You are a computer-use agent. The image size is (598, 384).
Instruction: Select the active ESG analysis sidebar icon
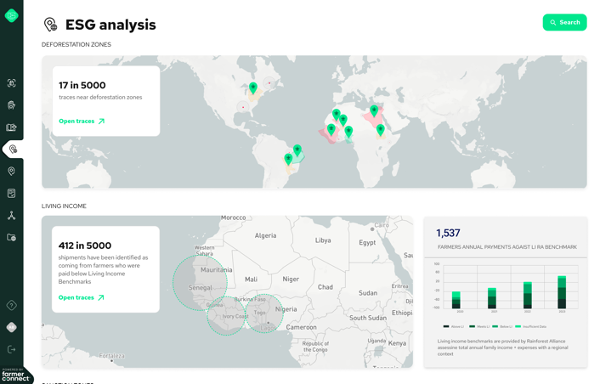click(x=13, y=149)
